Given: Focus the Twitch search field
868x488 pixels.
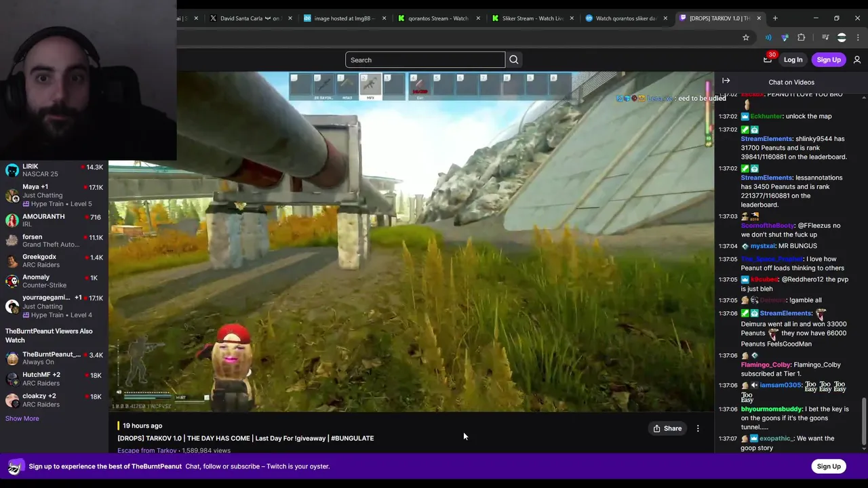Looking at the screenshot, I should click(x=425, y=60).
